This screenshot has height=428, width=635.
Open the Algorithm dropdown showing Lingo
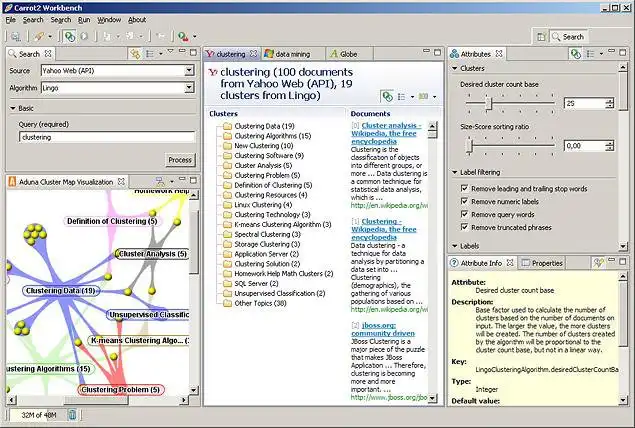188,88
